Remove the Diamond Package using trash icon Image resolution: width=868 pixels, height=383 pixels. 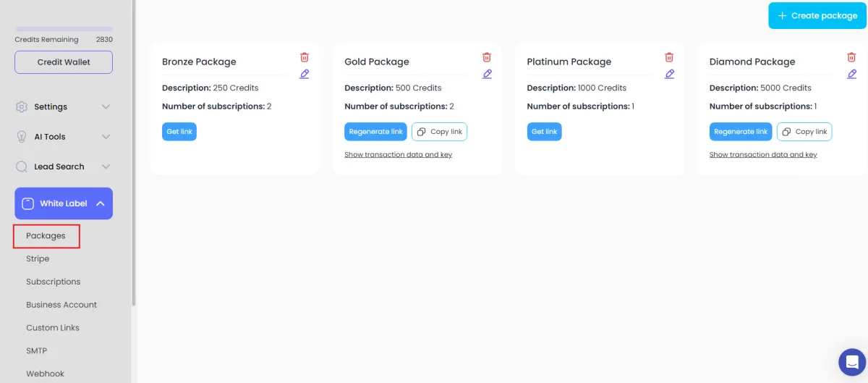point(851,57)
